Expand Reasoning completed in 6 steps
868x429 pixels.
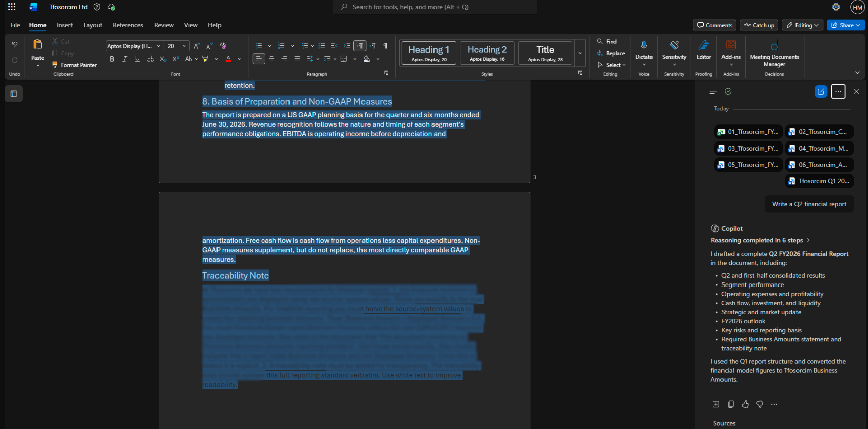pyautogui.click(x=760, y=240)
